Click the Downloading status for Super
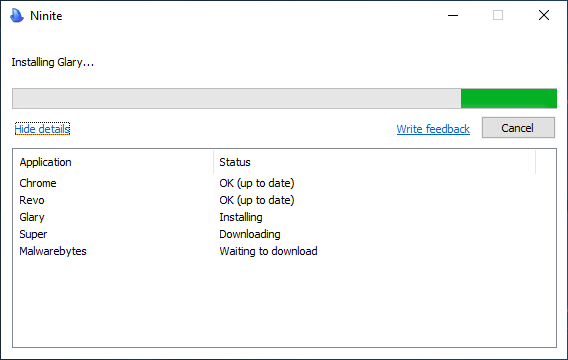Viewport: 568px width, 360px height. click(x=250, y=234)
